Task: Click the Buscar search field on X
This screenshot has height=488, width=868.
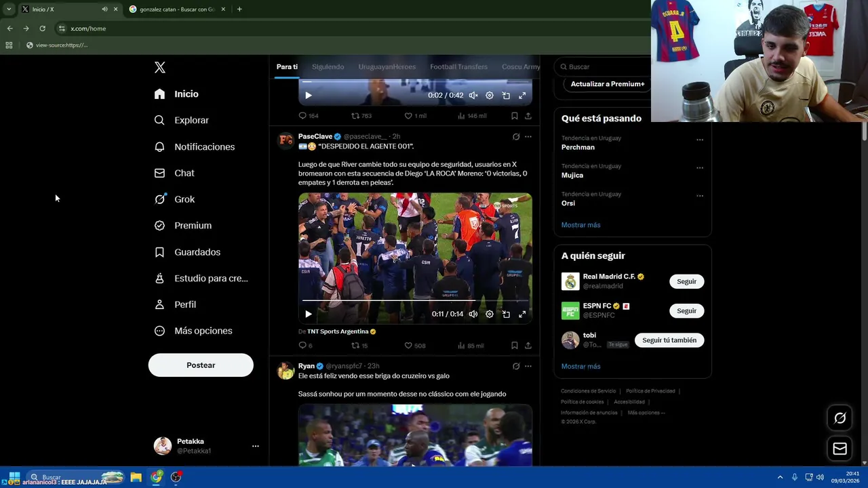Action: pyautogui.click(x=602, y=66)
